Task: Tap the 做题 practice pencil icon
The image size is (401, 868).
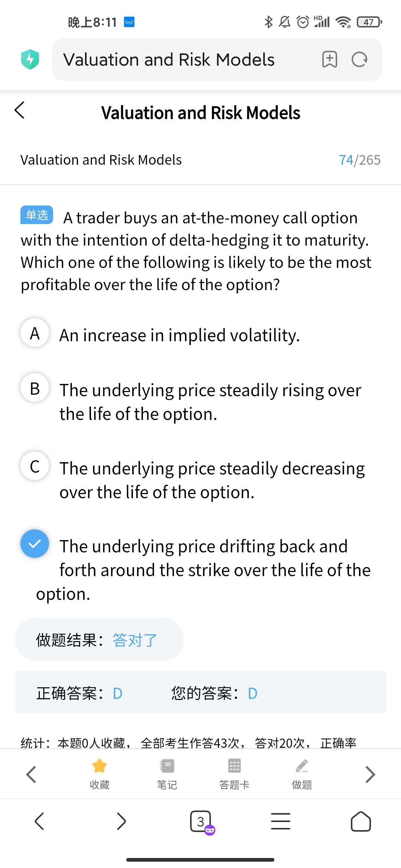Action: (x=302, y=766)
